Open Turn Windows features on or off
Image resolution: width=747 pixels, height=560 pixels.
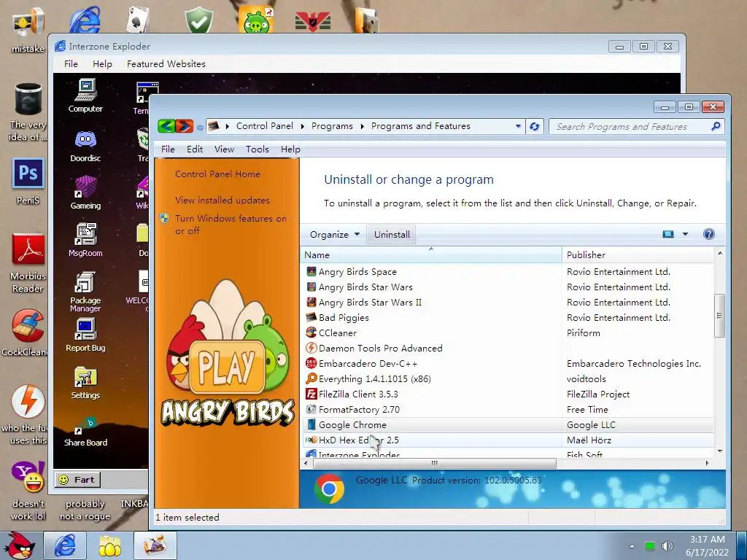click(231, 225)
